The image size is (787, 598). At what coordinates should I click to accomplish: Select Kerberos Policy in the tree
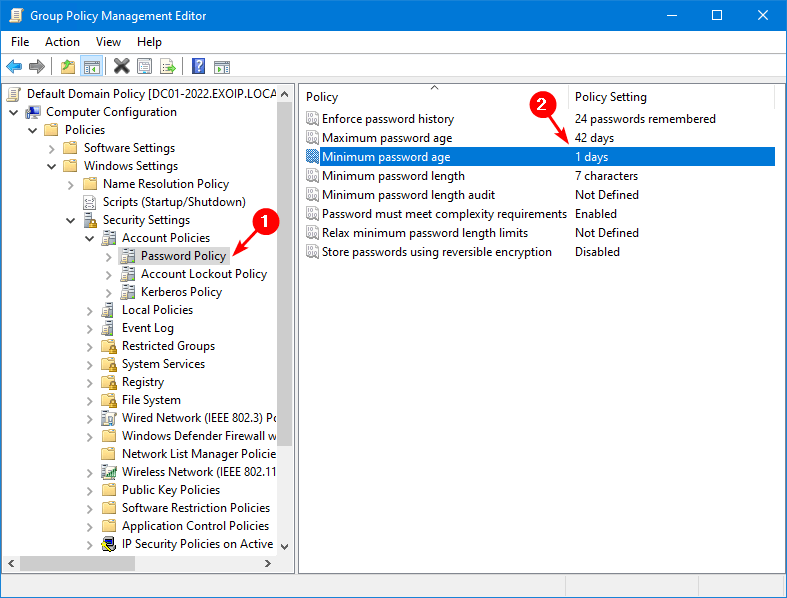(x=181, y=292)
